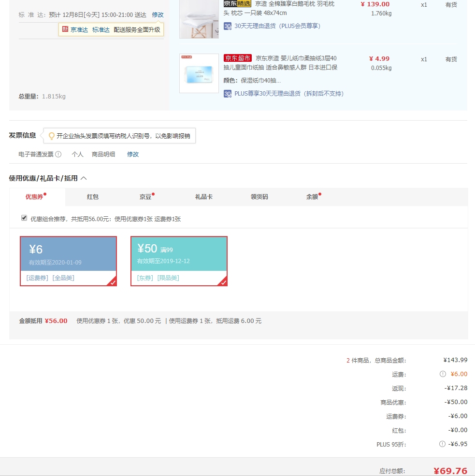475x476 pixels.
Task: Click the 运费券 -¥6.00 value
Action: pyautogui.click(x=458, y=416)
